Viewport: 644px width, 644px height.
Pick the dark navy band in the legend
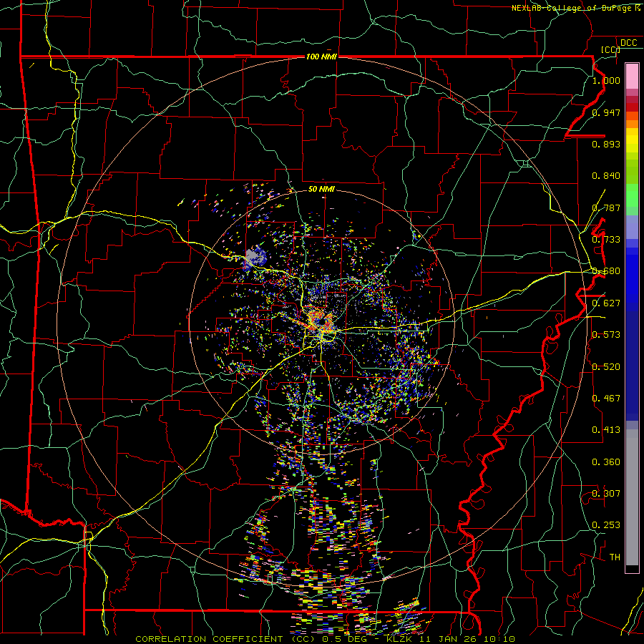point(632,366)
